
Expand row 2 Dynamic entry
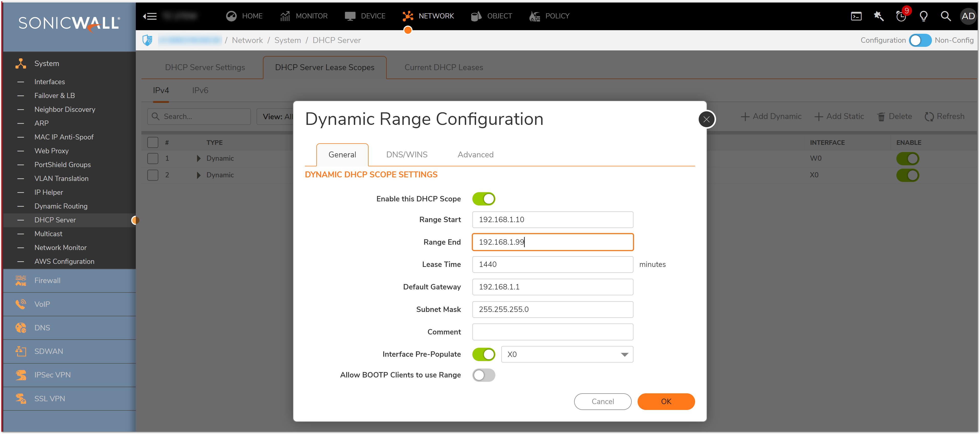click(198, 175)
